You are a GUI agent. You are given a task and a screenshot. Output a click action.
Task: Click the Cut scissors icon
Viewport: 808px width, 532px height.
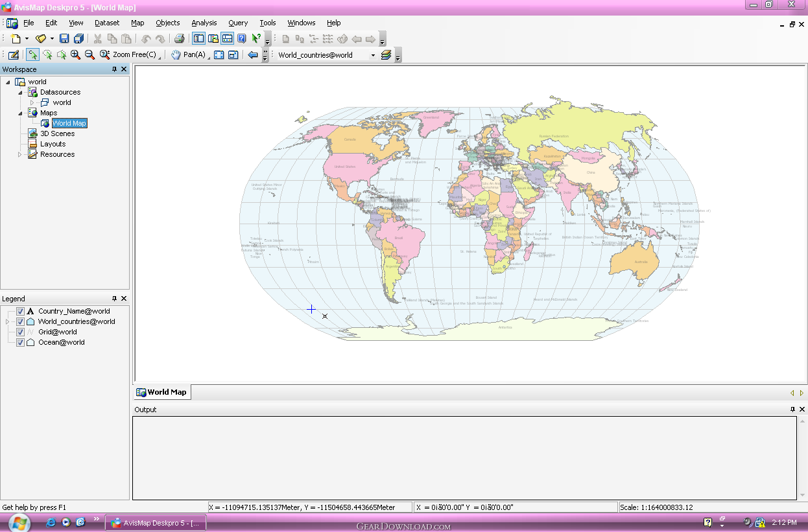click(x=98, y=39)
